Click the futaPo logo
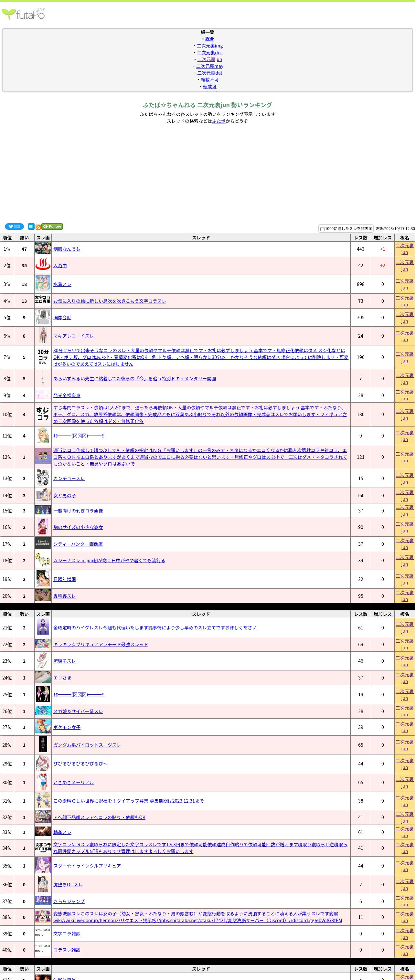The height and width of the screenshot is (980, 415). pos(23,14)
